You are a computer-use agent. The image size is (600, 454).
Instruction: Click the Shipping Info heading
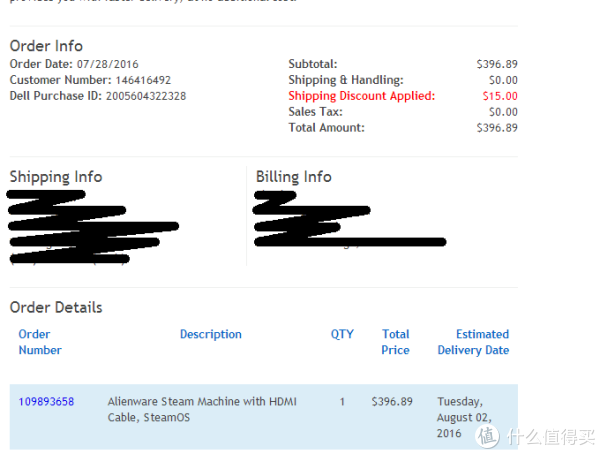click(56, 177)
